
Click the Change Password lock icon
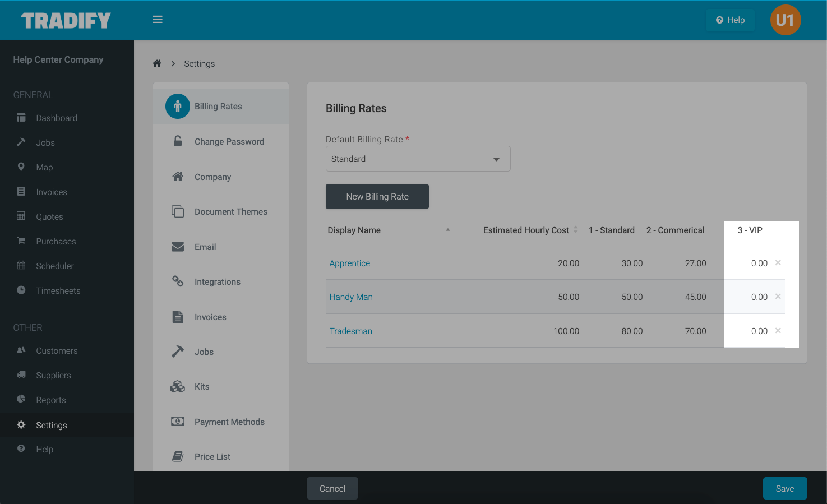[x=178, y=141]
